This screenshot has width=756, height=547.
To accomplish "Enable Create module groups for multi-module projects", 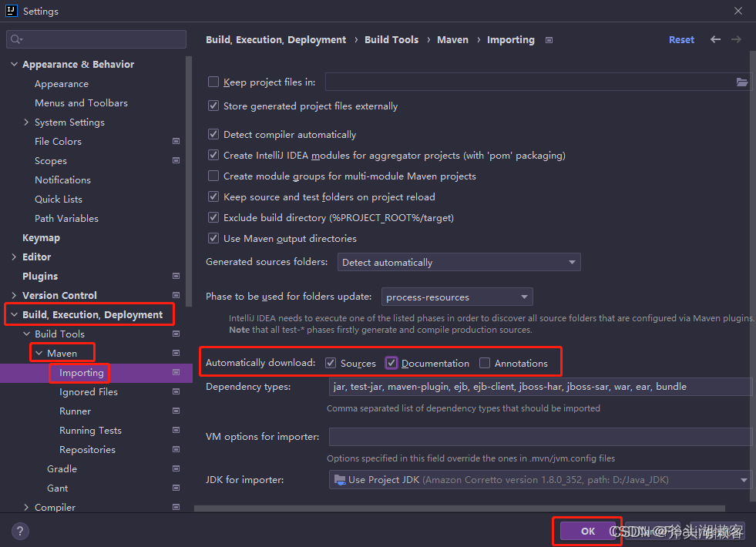I will point(213,176).
